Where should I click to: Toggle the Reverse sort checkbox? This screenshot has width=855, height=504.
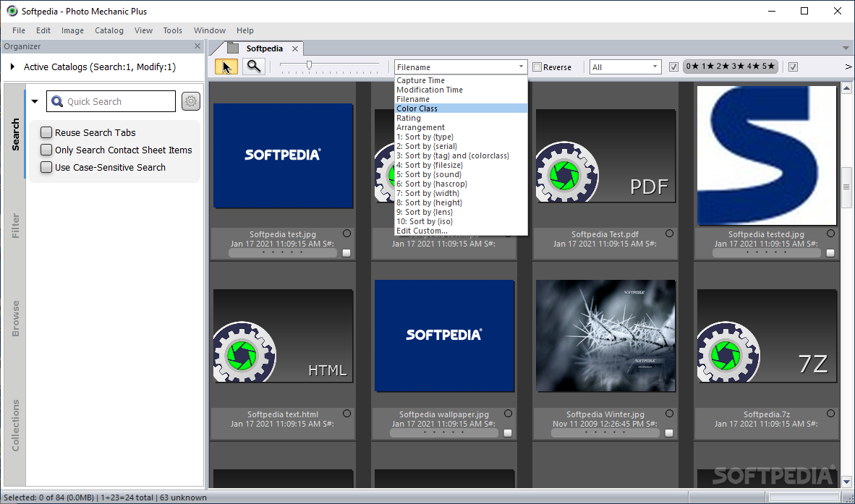pyautogui.click(x=537, y=67)
